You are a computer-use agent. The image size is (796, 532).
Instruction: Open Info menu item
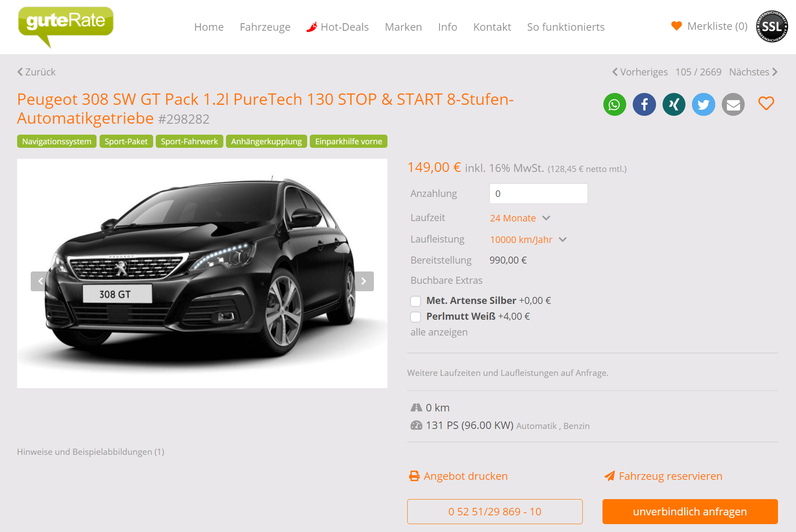click(x=448, y=27)
